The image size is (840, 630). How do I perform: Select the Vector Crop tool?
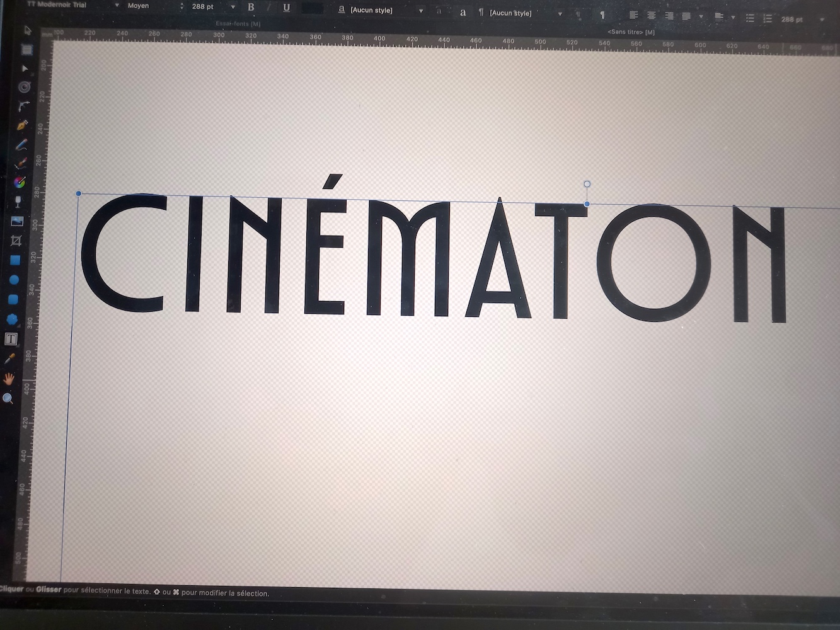click(16, 241)
